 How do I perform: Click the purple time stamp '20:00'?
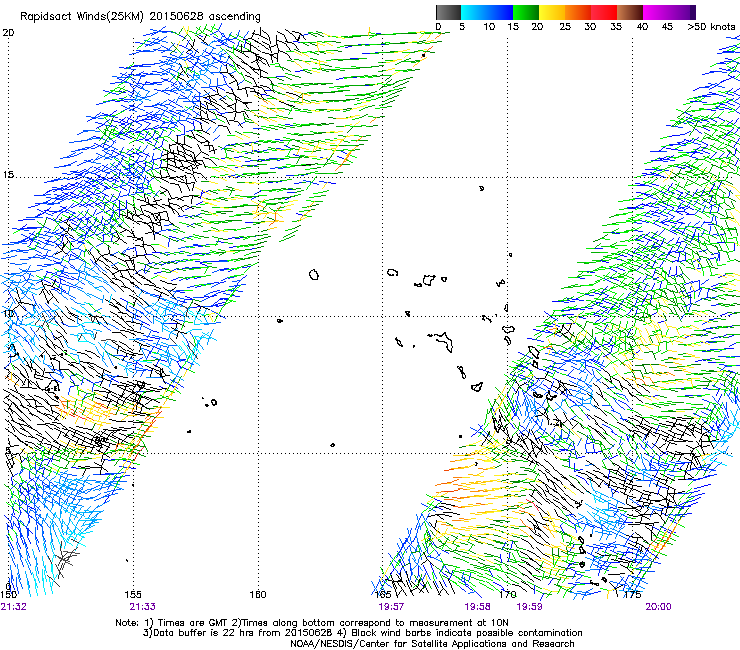658,607
